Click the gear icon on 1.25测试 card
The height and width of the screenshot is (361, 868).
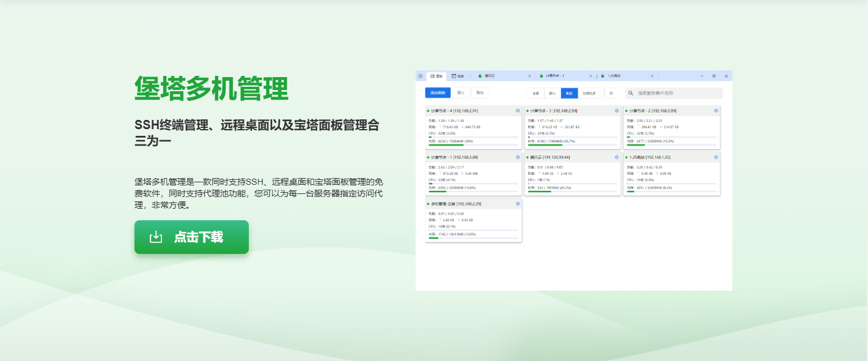pos(716,157)
